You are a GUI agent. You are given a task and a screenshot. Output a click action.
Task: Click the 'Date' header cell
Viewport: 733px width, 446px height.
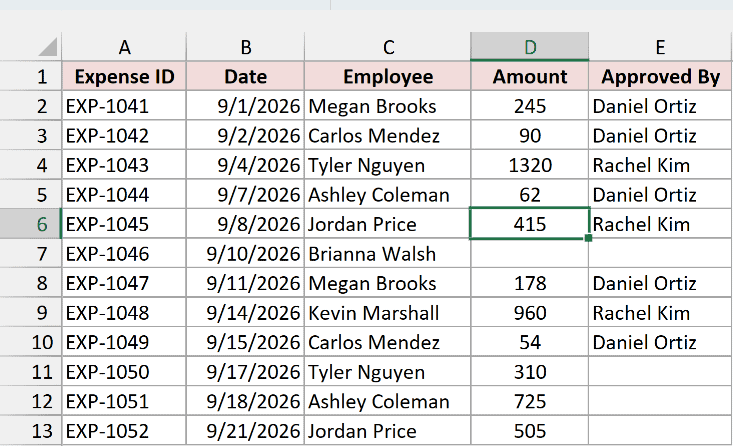(x=245, y=76)
